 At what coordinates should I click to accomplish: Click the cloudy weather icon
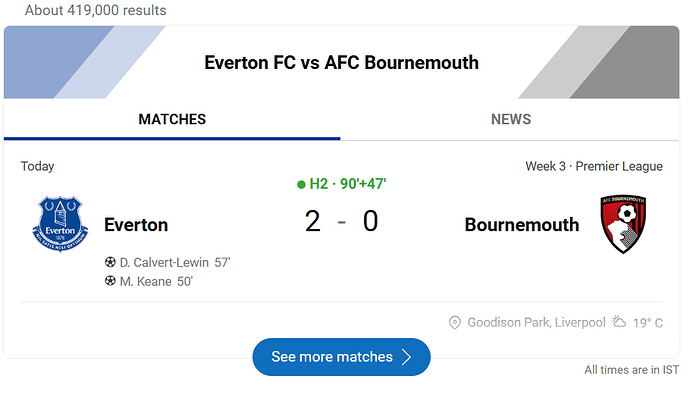coord(619,322)
